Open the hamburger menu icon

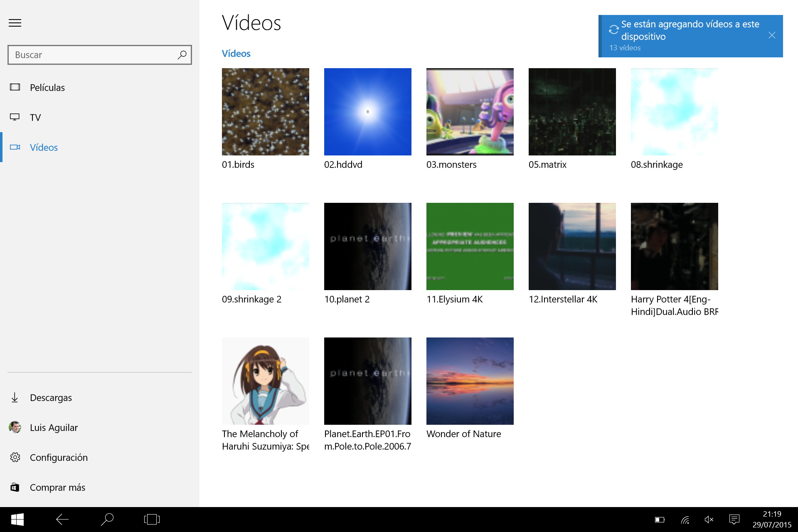(15, 23)
